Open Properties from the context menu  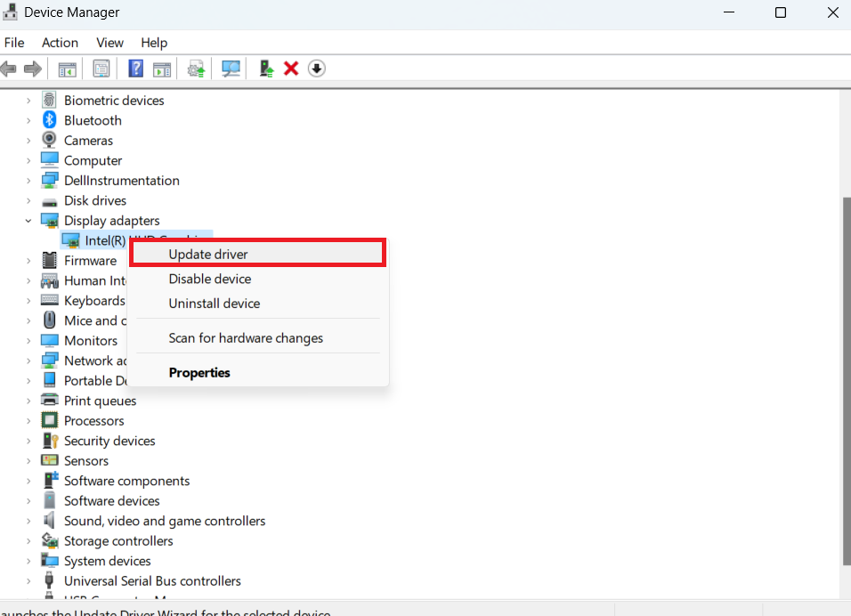tap(258, 373)
